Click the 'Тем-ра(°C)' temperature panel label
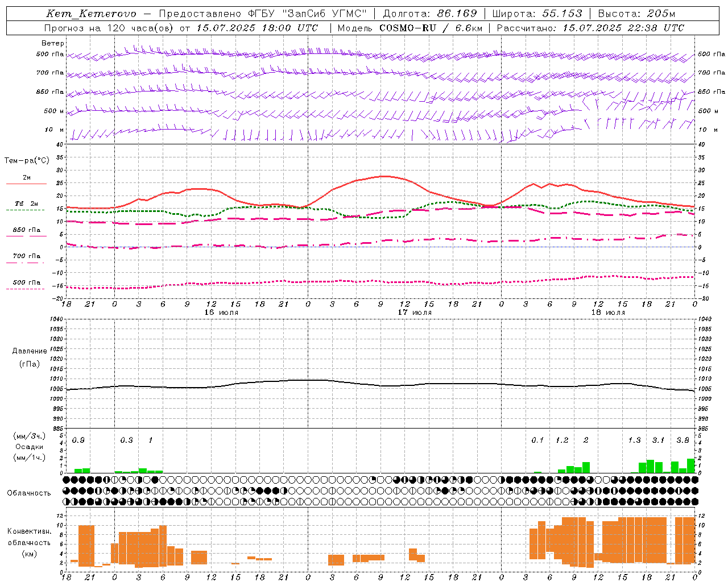This screenshot has width=728, height=582. click(x=27, y=161)
